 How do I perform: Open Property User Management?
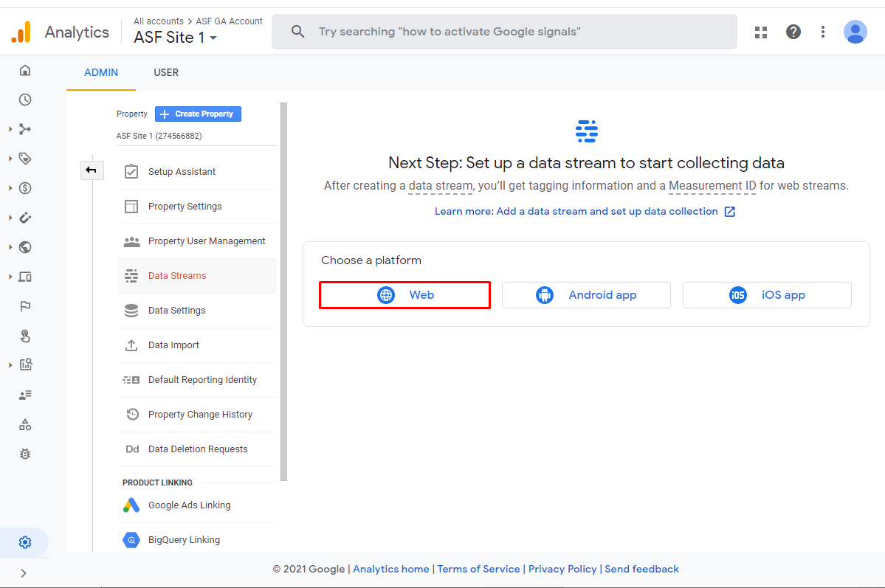coord(196,241)
